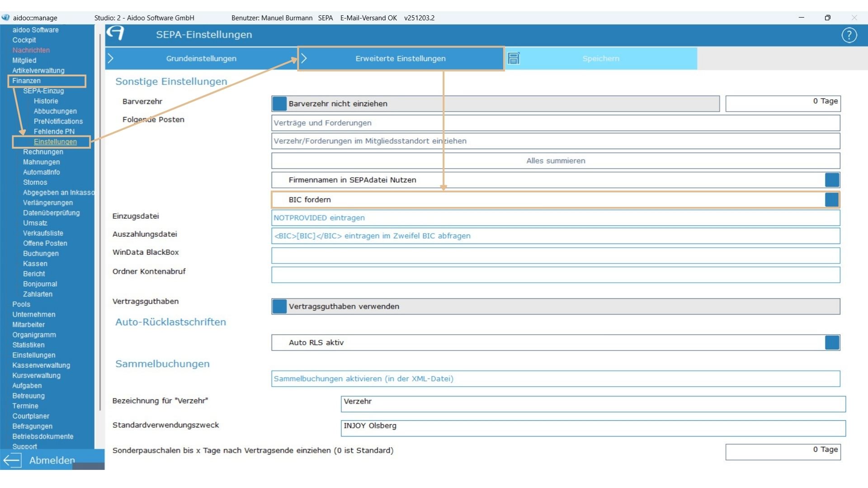Click the Speichern button

coord(600,59)
